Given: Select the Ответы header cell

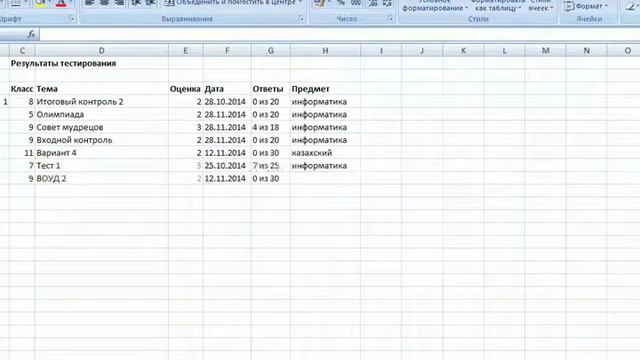Looking at the screenshot, I should click(x=271, y=89).
